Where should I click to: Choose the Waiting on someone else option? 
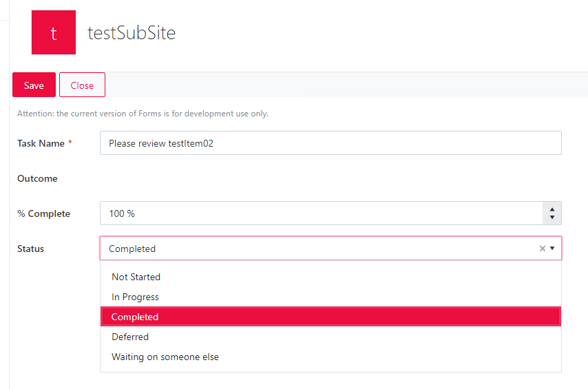(x=165, y=357)
